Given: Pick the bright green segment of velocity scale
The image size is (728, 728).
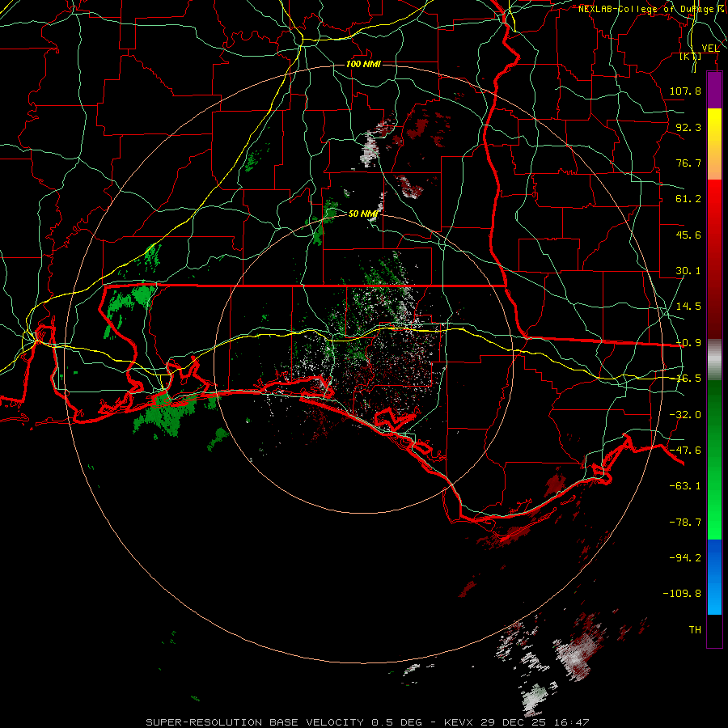Looking at the screenshot, I should tap(714, 510).
